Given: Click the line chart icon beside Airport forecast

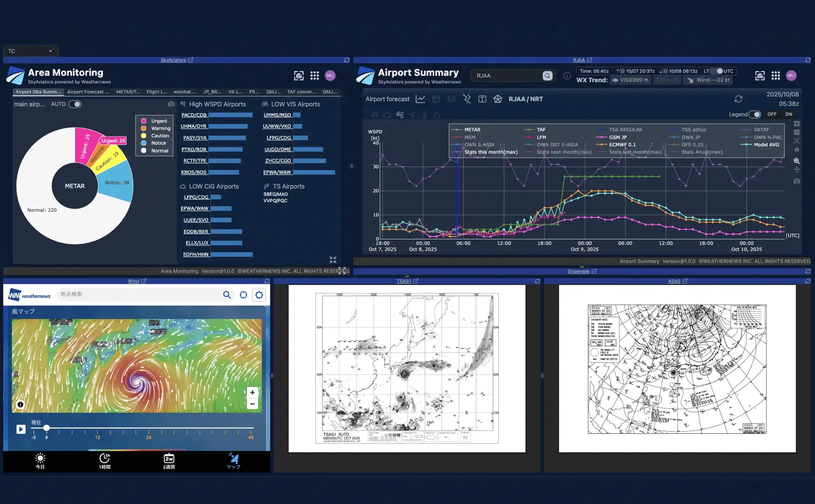Looking at the screenshot, I should pyautogui.click(x=420, y=99).
